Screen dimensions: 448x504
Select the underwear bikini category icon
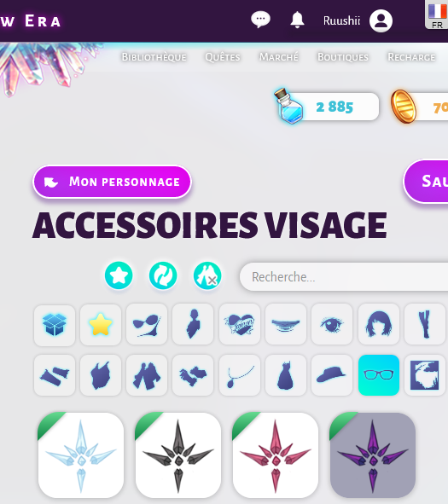[x=147, y=325]
